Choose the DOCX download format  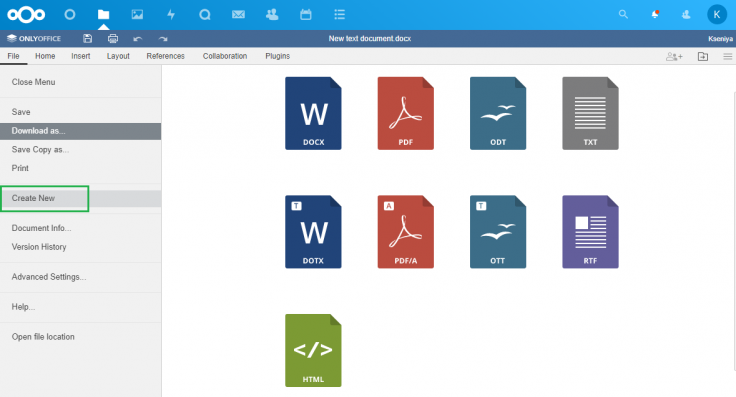[313, 114]
